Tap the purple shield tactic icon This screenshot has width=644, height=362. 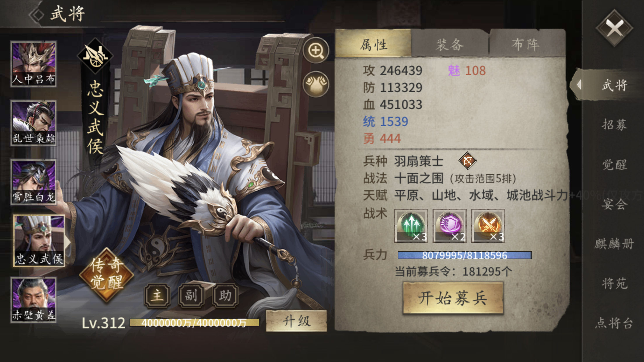(449, 226)
